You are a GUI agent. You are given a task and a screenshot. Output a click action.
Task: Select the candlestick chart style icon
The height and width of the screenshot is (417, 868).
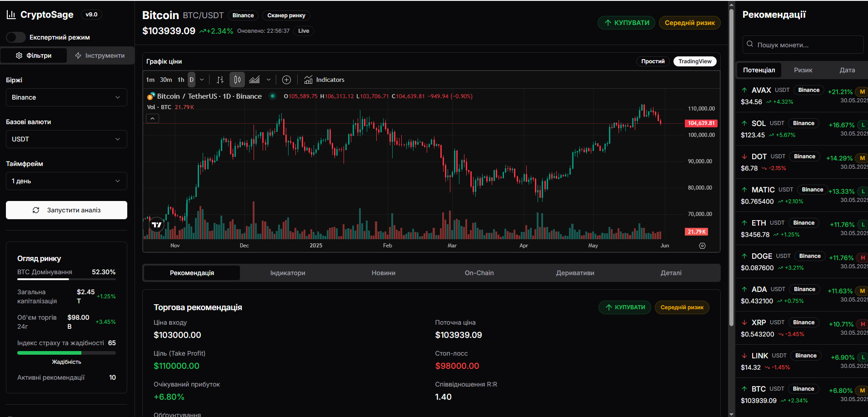(237, 80)
